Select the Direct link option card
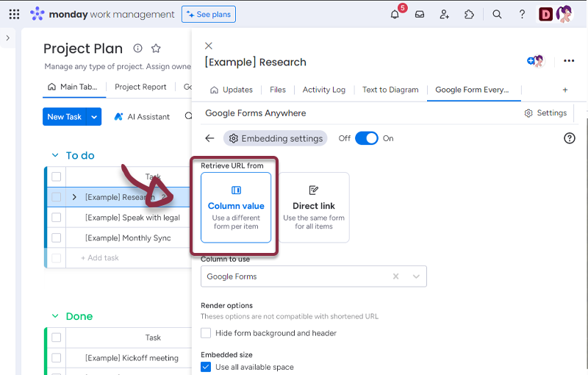588x375 pixels. click(x=314, y=207)
